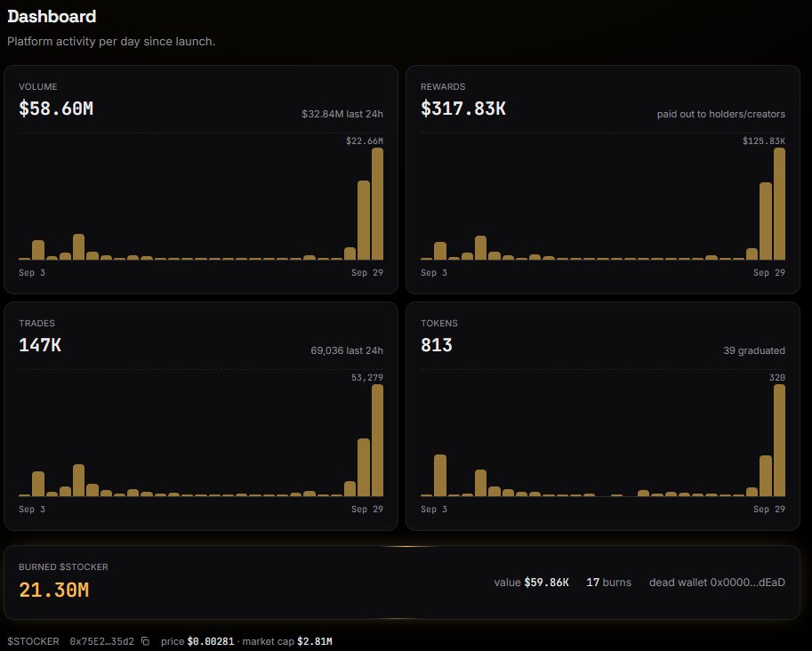
Task: Click the 53,279 peak label in Trades chart
Action: (367, 378)
